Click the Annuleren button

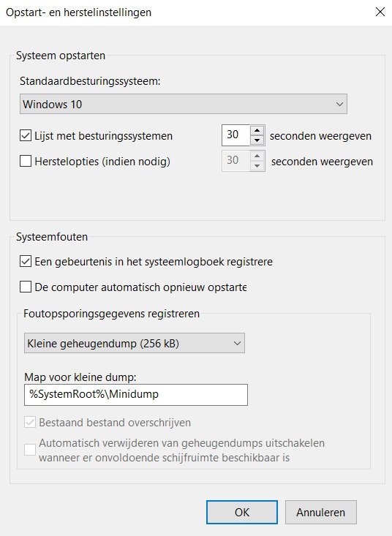point(321,512)
